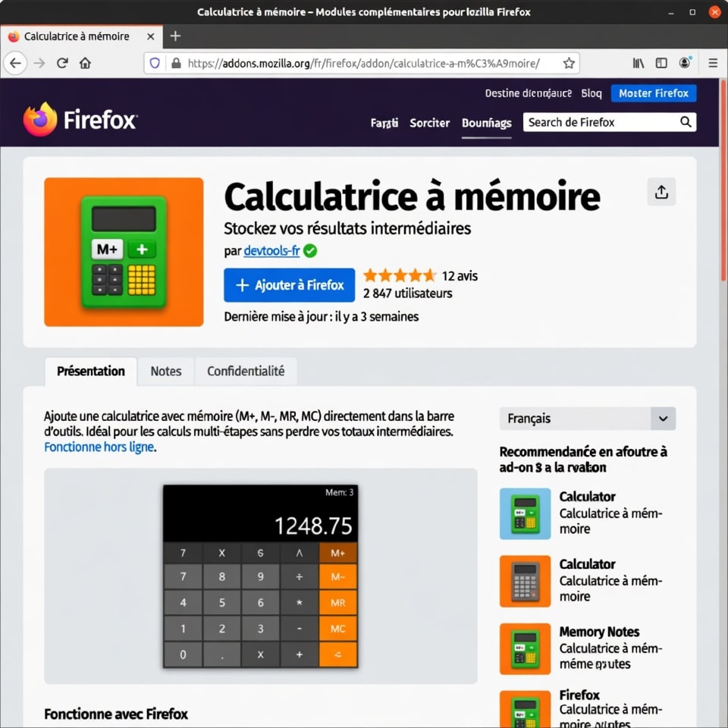Click the Dernière mise à jour text
This screenshot has height=728, width=728.
pyautogui.click(x=322, y=317)
